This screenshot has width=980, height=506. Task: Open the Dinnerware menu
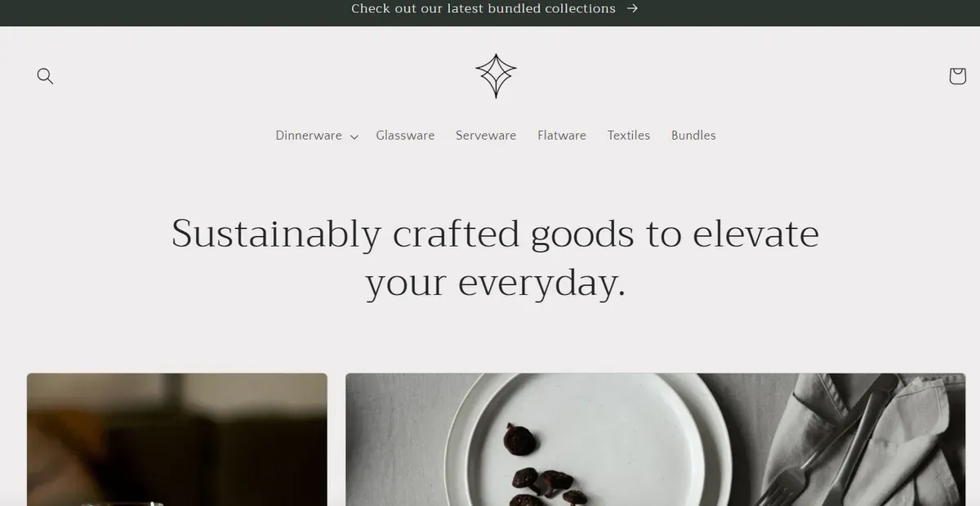coord(309,136)
